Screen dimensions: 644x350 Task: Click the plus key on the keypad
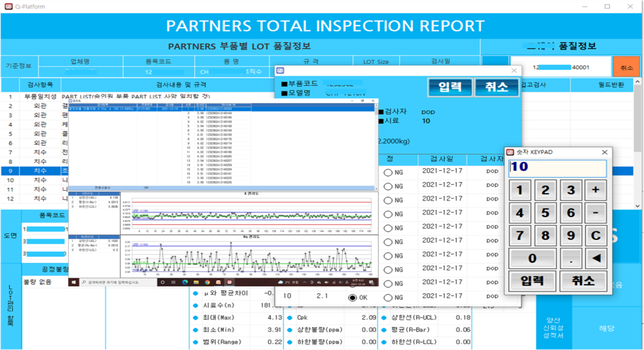point(596,190)
